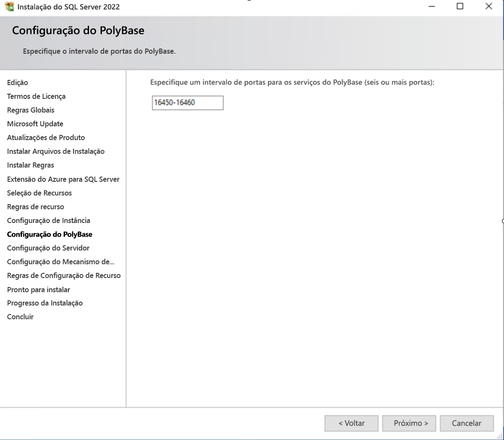This screenshot has height=440, width=504.
Task: Click the Próximo button to continue
Action: point(409,423)
